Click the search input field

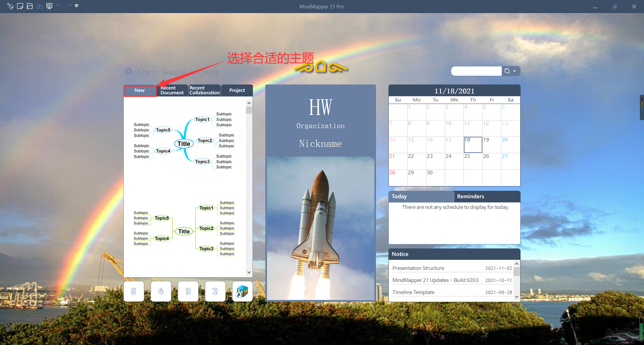point(476,71)
